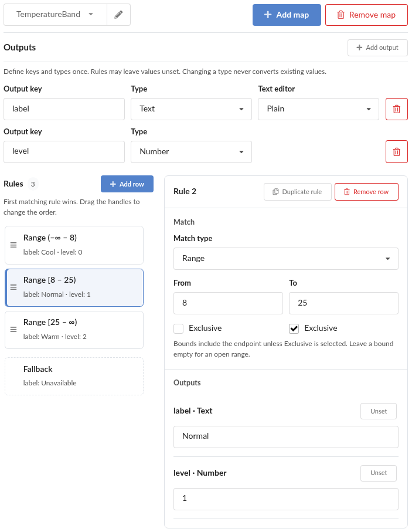Delete the level output row trash icon
The image size is (412, 532).
coord(396,152)
